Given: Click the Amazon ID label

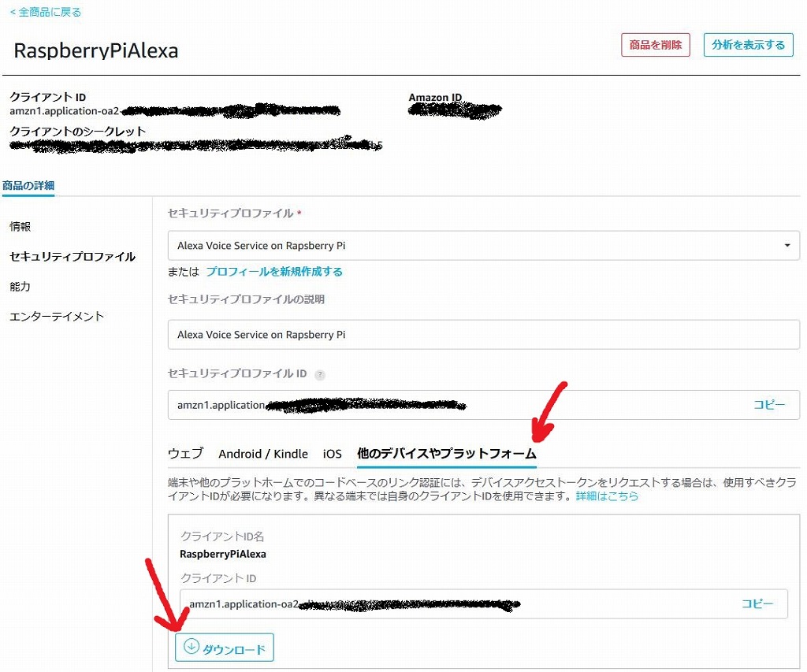Looking at the screenshot, I should click(435, 97).
